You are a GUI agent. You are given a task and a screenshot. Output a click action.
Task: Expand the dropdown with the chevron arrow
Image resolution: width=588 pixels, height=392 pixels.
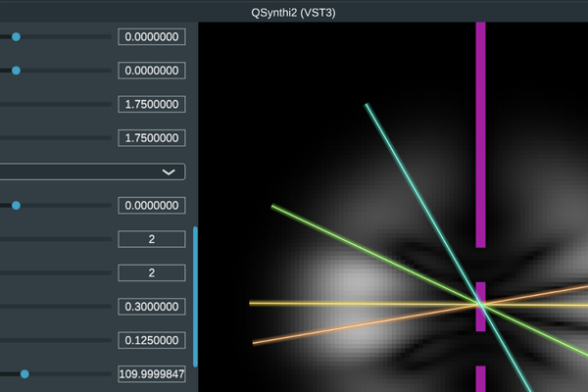click(169, 171)
